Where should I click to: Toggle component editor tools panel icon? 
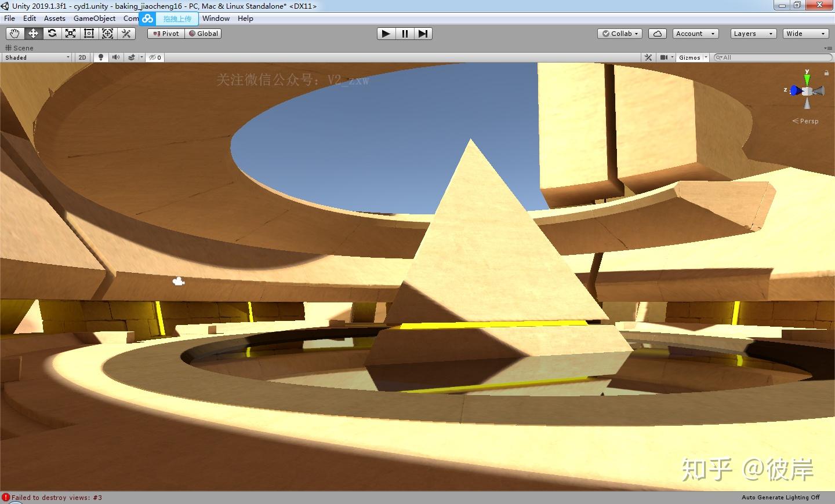[x=648, y=57]
